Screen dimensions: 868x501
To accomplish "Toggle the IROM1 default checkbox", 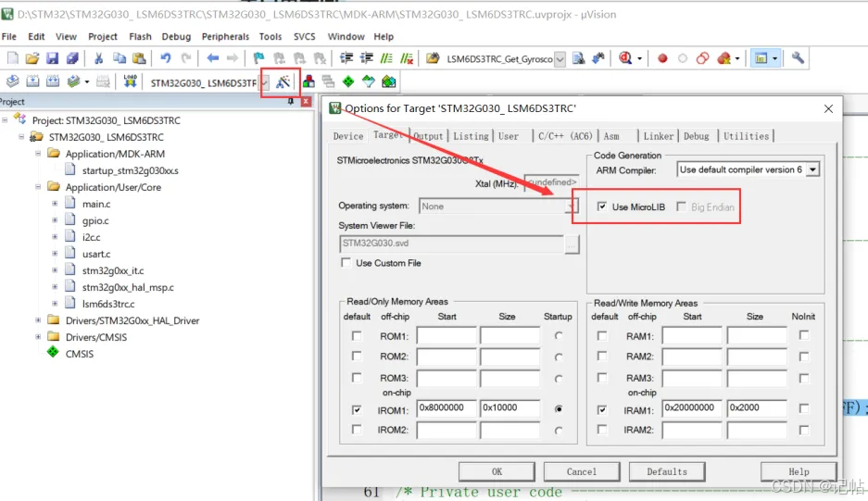I will point(357,409).
